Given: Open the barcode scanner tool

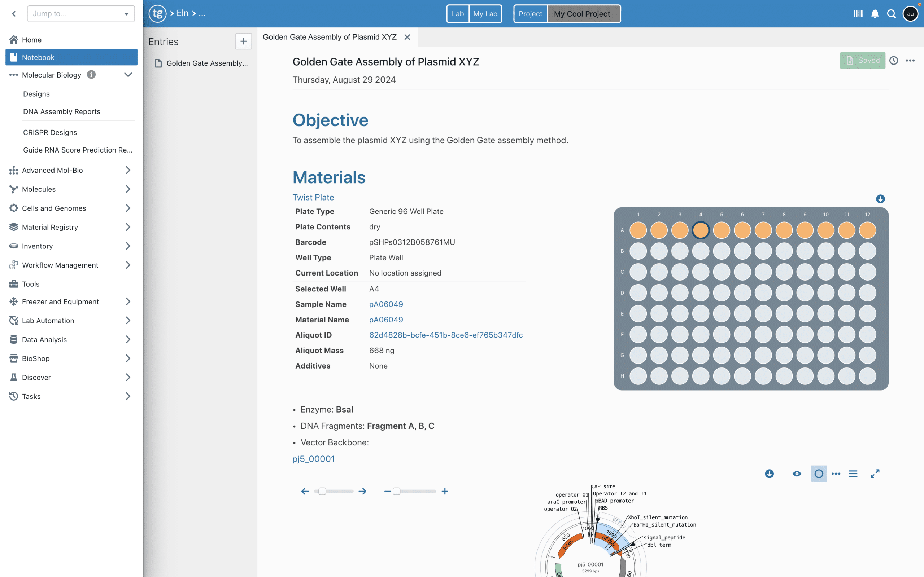Looking at the screenshot, I should click(x=858, y=13).
